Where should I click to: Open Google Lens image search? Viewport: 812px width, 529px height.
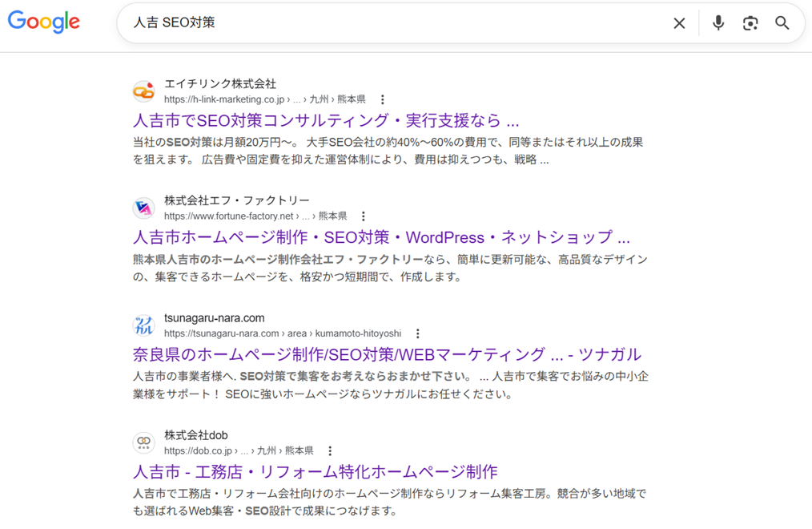(x=750, y=23)
